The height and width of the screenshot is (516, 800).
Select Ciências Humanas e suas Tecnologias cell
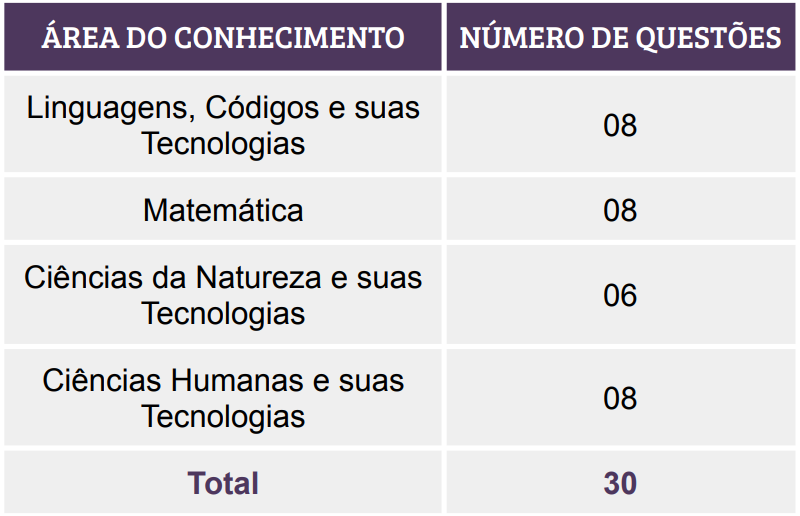222,398
